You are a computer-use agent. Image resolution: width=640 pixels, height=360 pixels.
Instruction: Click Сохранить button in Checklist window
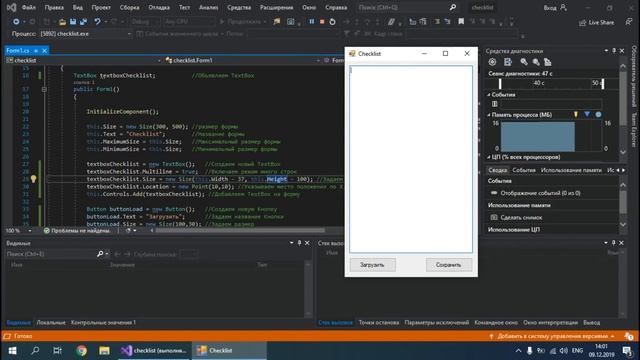[x=448, y=265]
